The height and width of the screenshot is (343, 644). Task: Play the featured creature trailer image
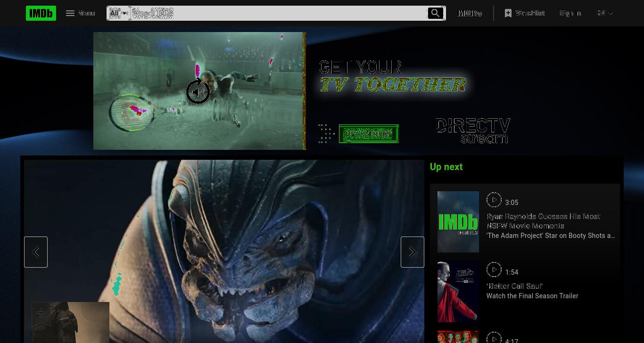[224, 251]
